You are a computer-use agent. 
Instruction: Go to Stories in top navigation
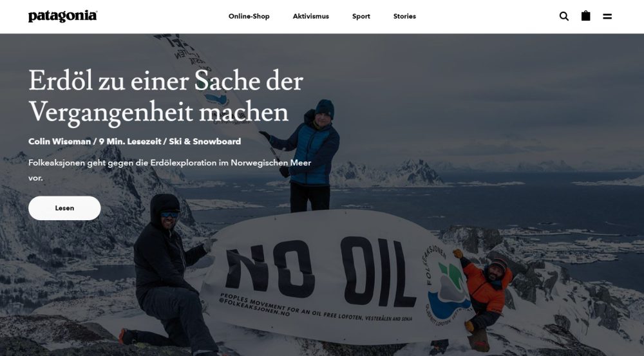point(404,17)
